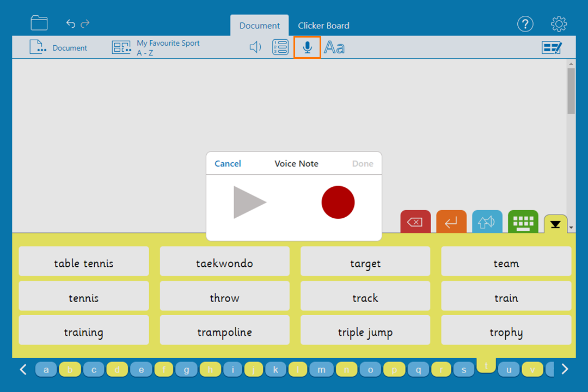
Task: Click the microphone voice note icon
Action: pyautogui.click(x=307, y=48)
